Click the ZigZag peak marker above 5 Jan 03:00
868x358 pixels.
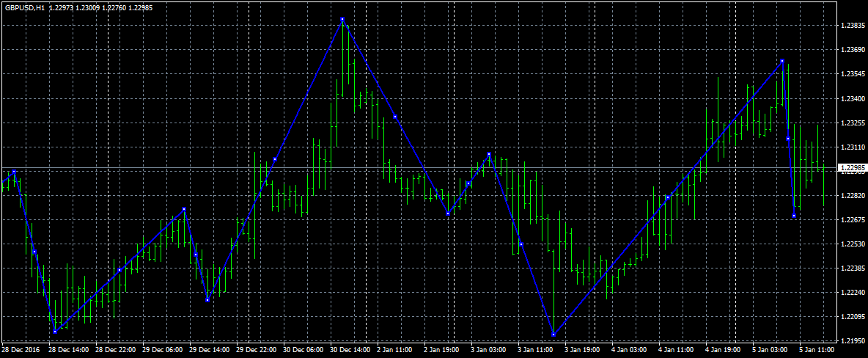click(x=783, y=61)
